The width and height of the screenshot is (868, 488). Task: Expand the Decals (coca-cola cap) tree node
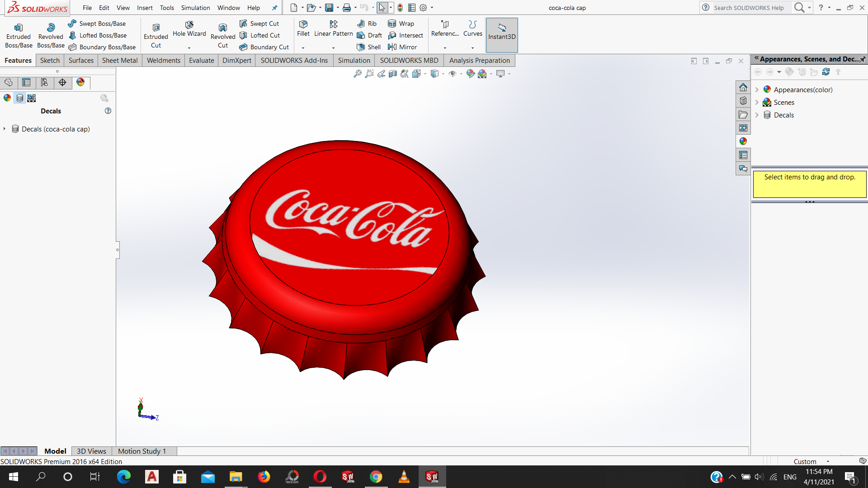point(5,129)
